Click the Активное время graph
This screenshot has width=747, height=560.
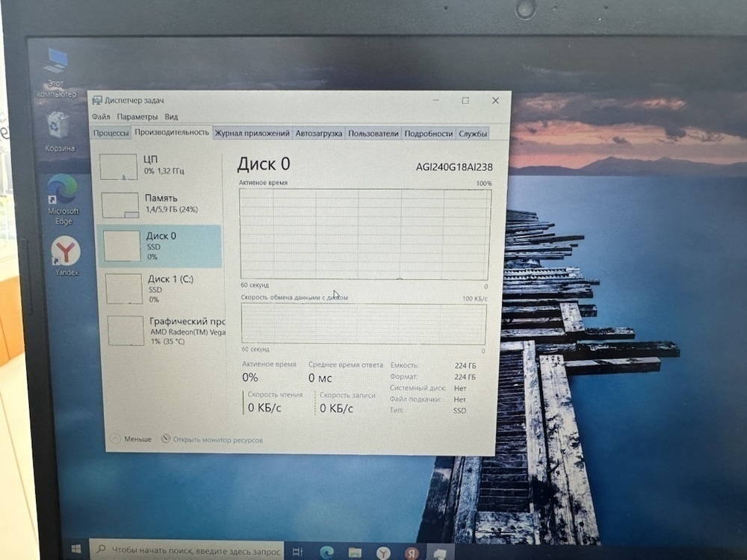pyautogui.click(x=365, y=234)
